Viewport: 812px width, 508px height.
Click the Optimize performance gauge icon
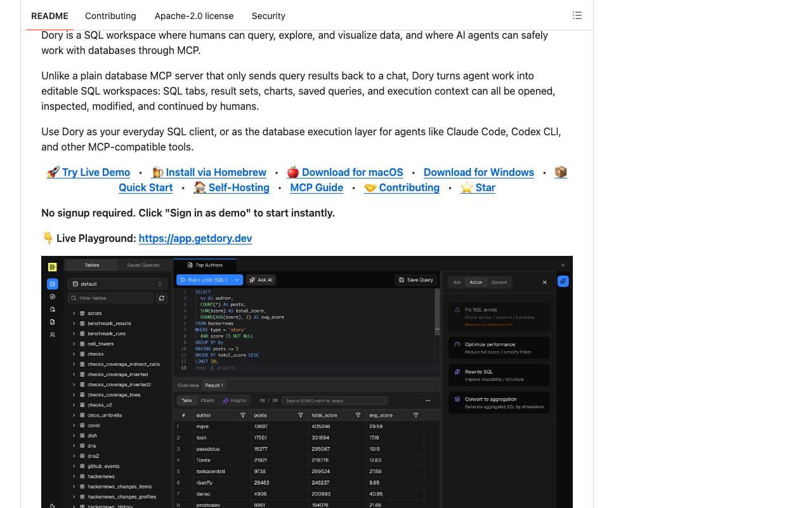[x=457, y=344]
